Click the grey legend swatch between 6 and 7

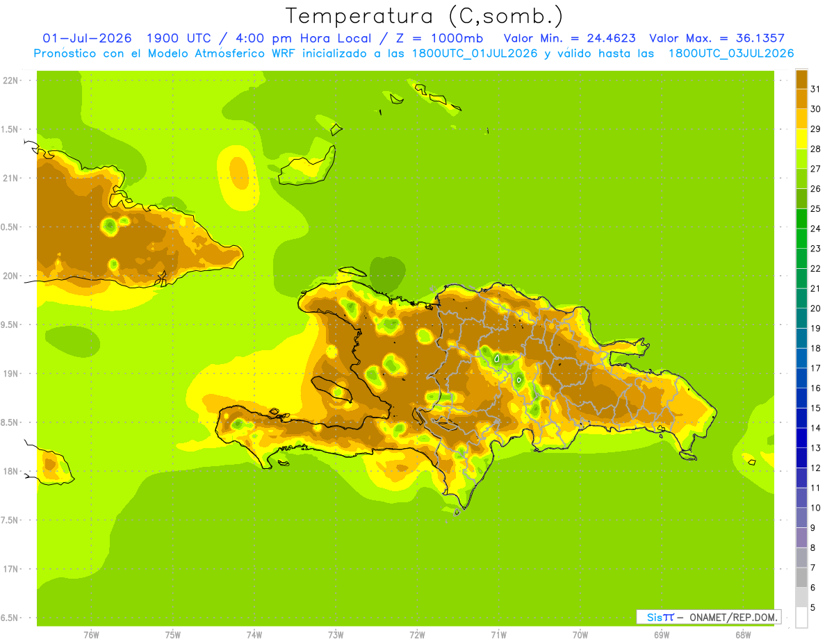click(801, 577)
